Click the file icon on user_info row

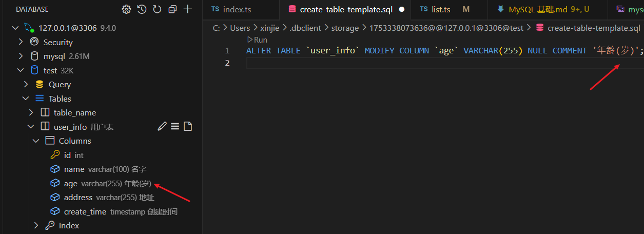188,126
